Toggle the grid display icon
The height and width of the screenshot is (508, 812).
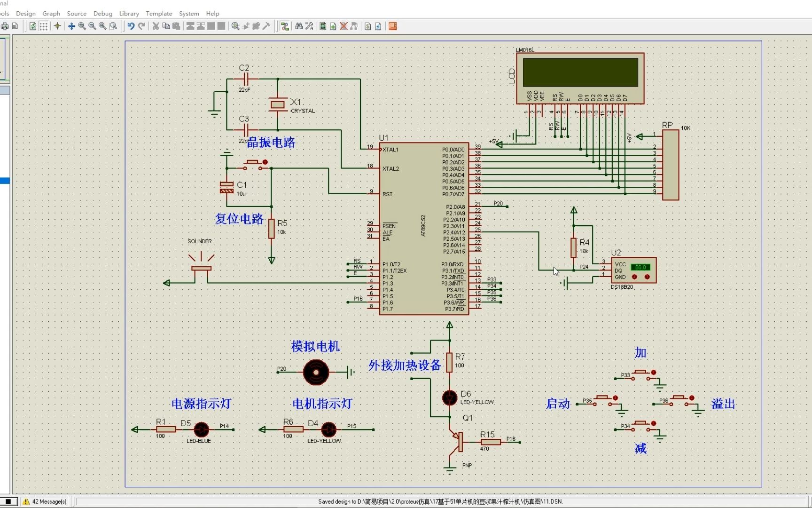(x=43, y=26)
